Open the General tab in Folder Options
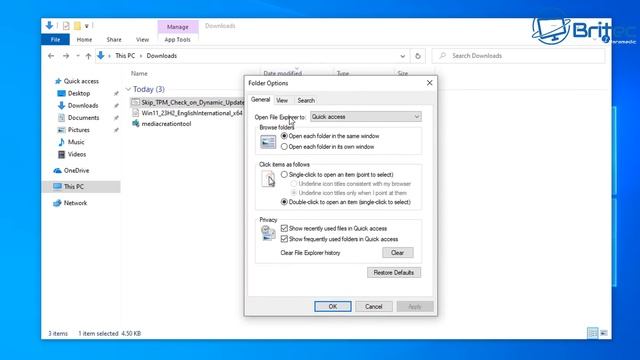 (260, 100)
